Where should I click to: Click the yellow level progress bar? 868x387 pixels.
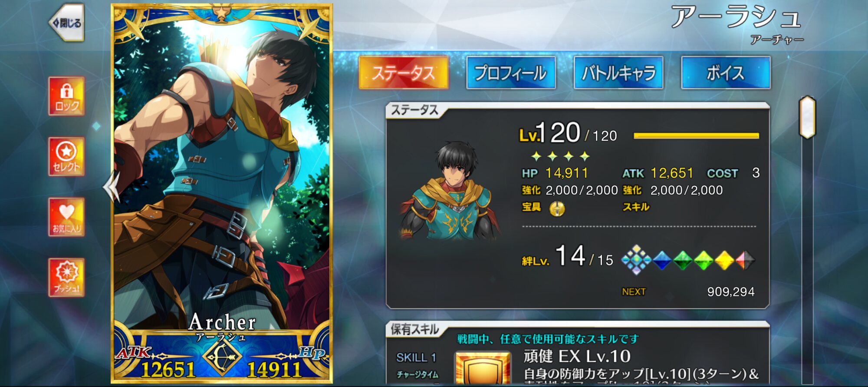coord(696,136)
